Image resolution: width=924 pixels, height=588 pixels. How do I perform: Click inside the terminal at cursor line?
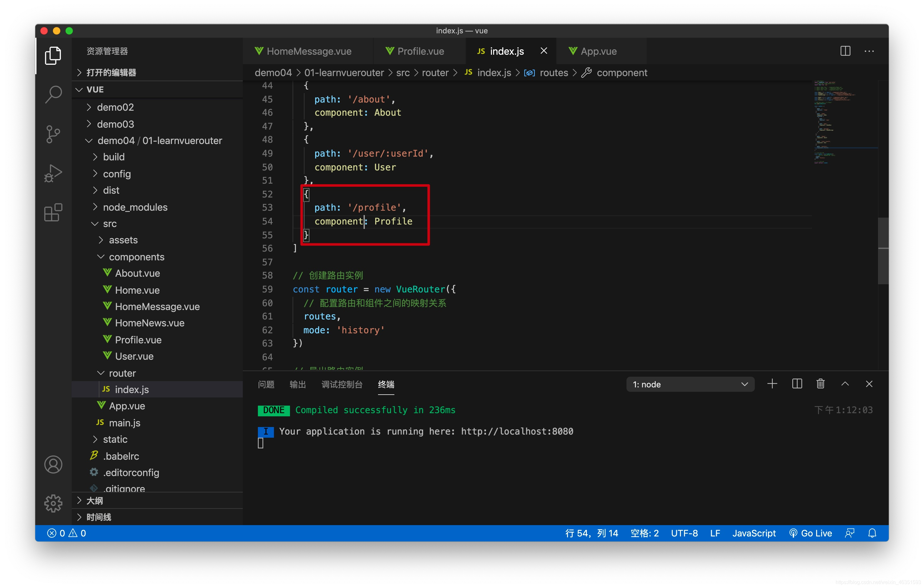coord(260,443)
